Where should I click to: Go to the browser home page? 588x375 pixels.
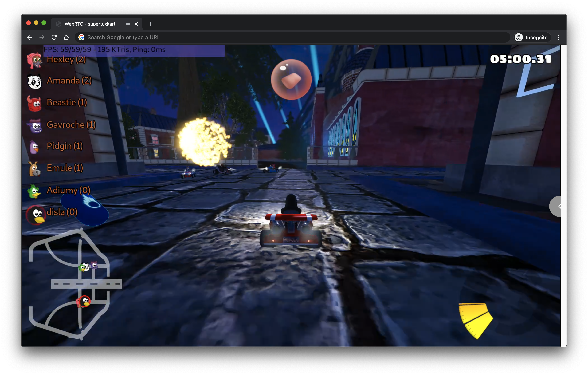tap(66, 37)
